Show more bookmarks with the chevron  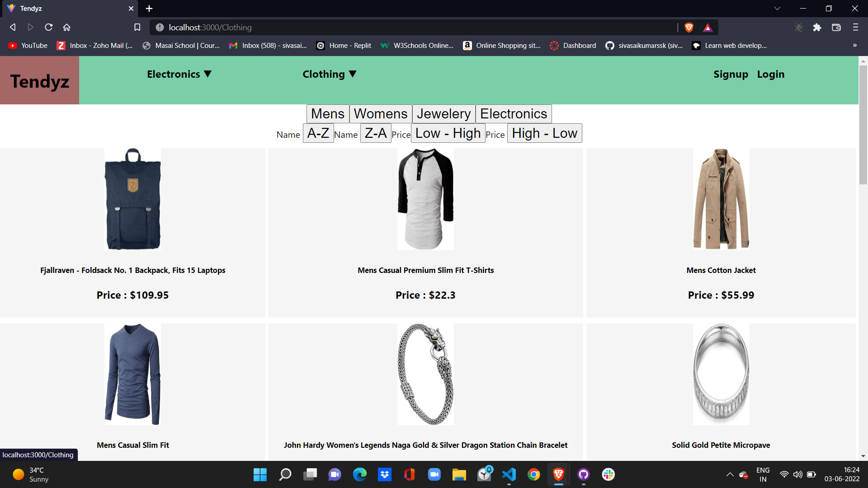[854, 45]
